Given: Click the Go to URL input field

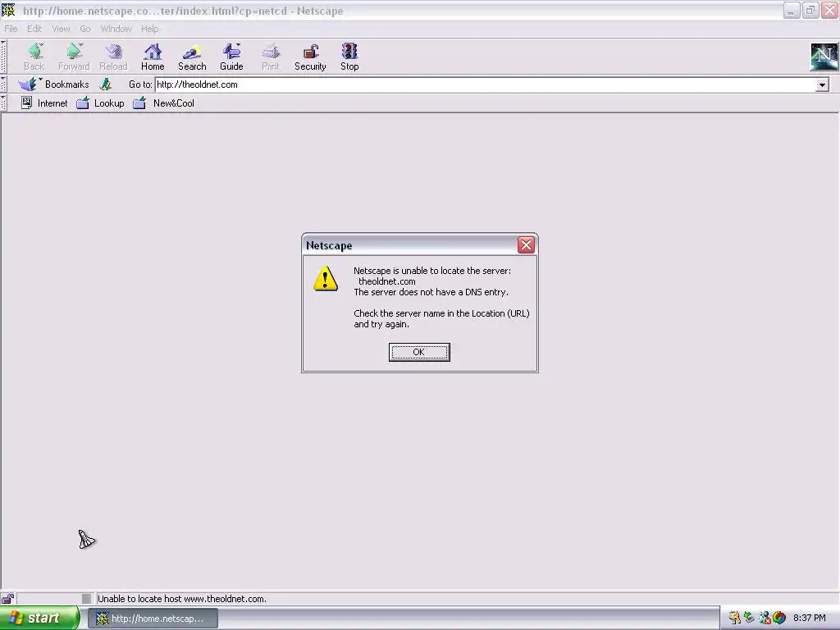Looking at the screenshot, I should click(486, 84).
